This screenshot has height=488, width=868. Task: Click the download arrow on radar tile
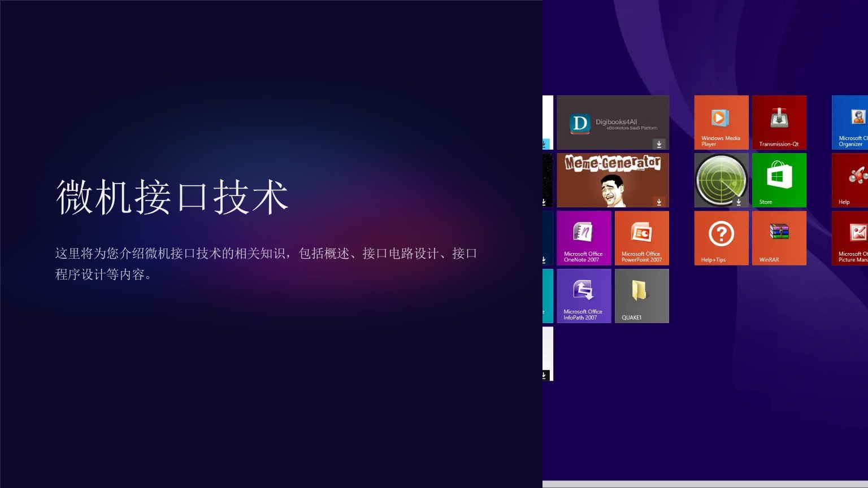point(739,202)
